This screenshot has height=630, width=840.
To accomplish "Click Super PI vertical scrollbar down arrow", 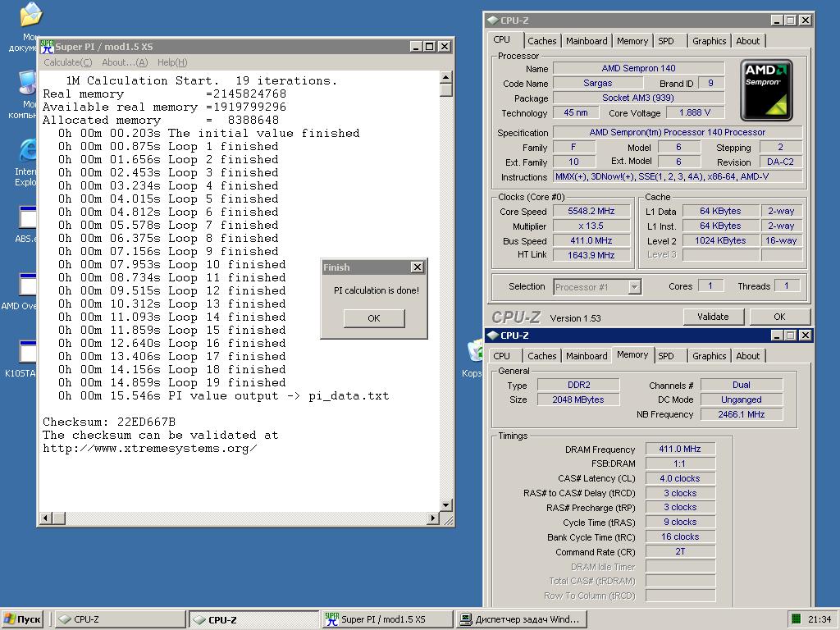I will coord(445,504).
